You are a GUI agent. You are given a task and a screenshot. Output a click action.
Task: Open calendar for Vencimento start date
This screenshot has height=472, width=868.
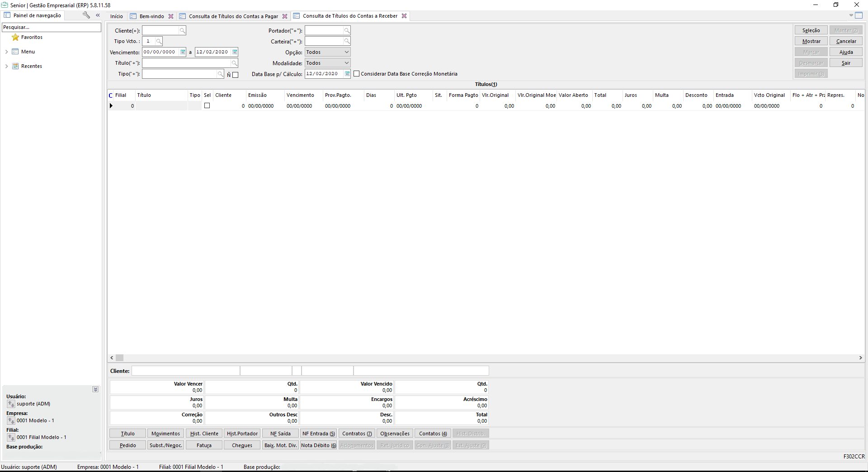183,52
